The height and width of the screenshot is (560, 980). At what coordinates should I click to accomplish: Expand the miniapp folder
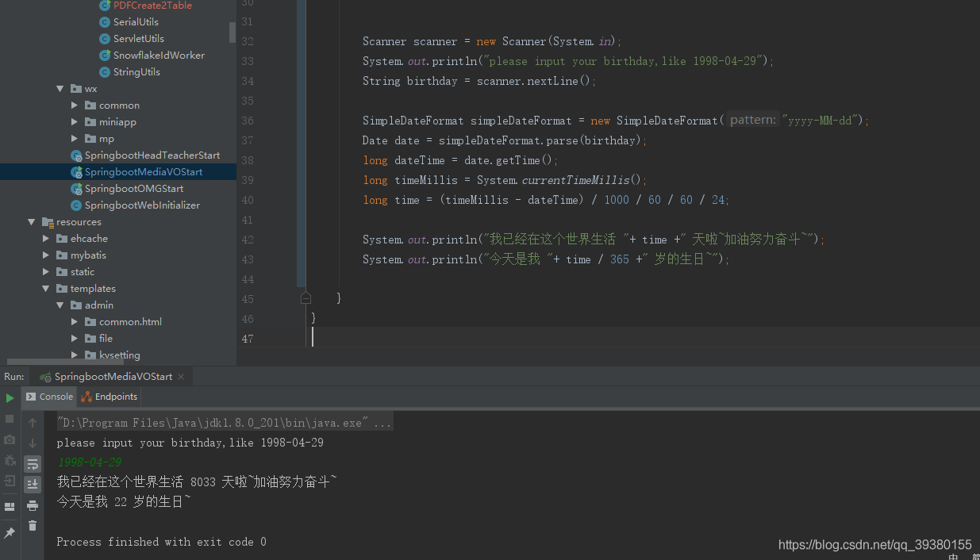(x=75, y=122)
